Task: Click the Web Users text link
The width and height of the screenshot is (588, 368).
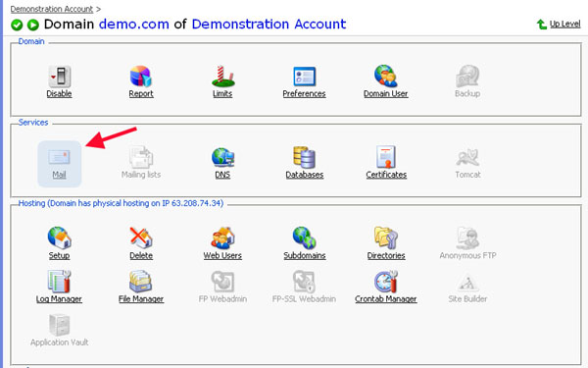Action: [222, 256]
